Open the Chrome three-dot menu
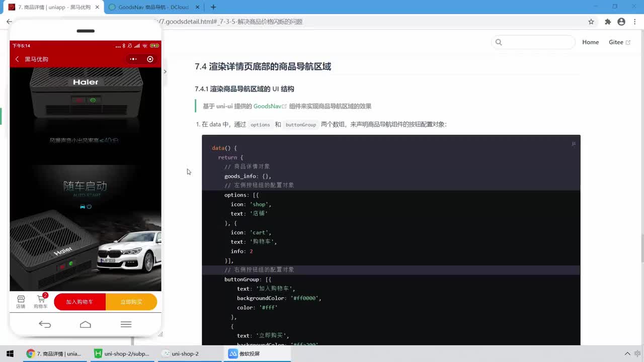The width and height of the screenshot is (644, 362). point(634,22)
